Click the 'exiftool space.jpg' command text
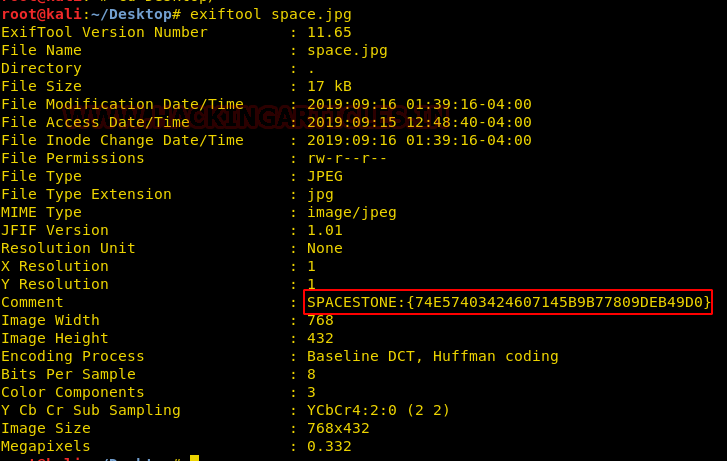 coord(270,14)
